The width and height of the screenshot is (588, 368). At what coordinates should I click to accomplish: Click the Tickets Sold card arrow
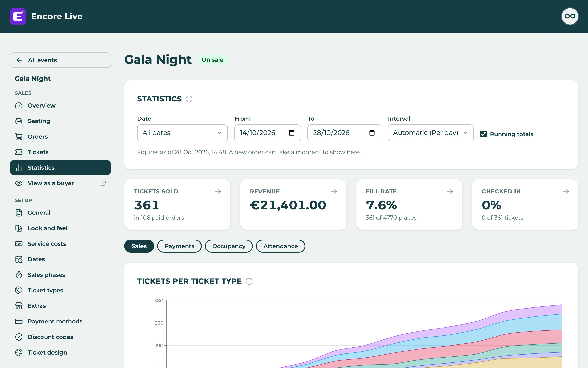pyautogui.click(x=218, y=191)
